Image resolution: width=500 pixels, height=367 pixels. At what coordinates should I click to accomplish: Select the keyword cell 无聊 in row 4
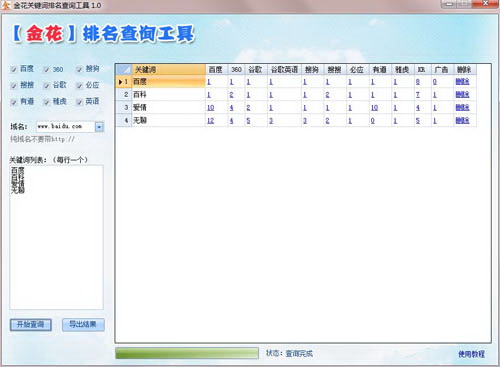[169, 120]
